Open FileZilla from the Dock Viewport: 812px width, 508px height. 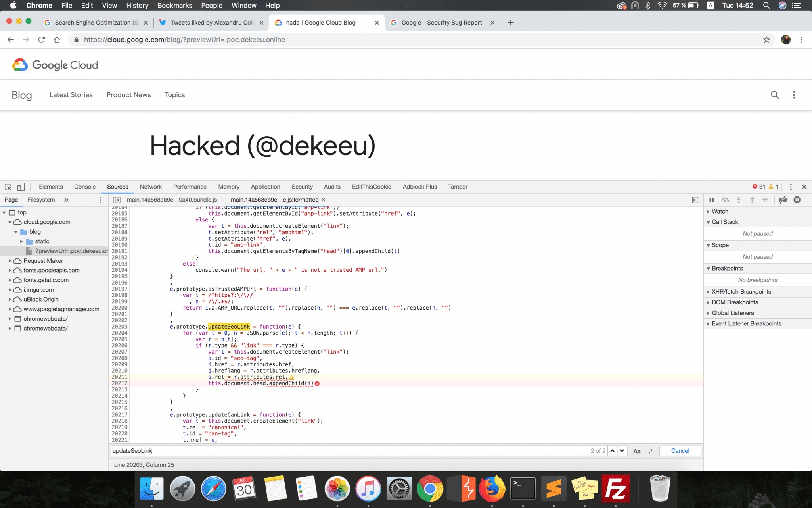pyautogui.click(x=615, y=488)
